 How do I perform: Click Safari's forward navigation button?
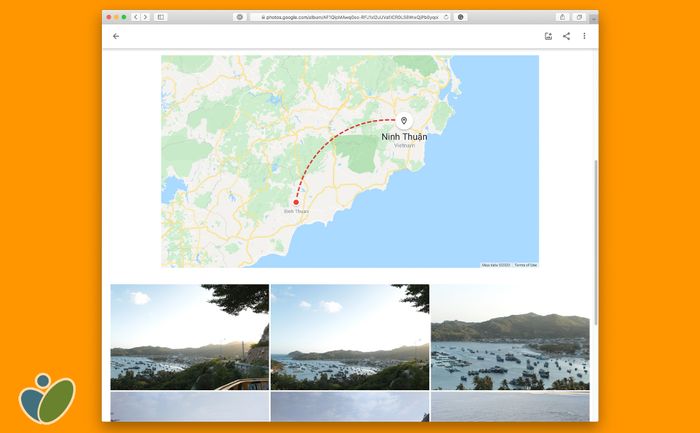coord(145,17)
